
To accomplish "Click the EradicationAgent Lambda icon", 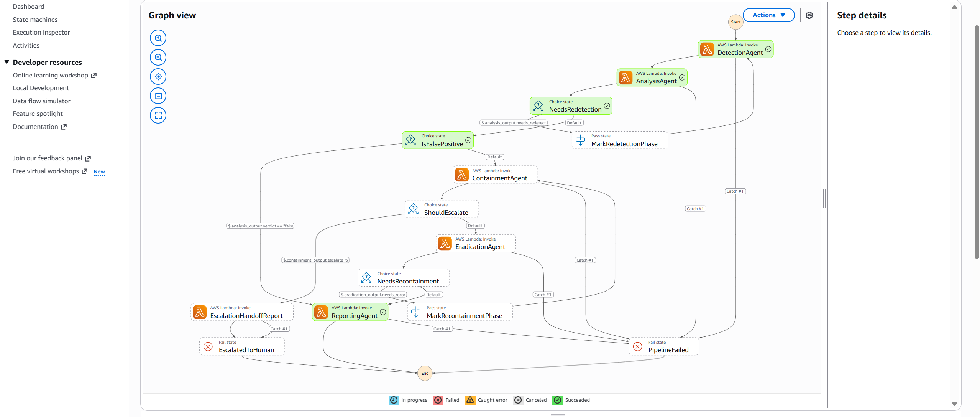I will point(445,243).
